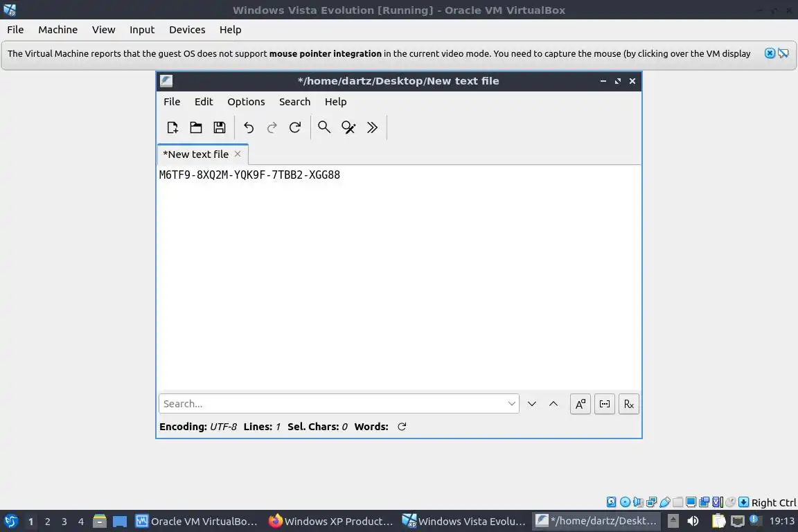
Task: Close the New text file tab
Action: click(x=238, y=154)
